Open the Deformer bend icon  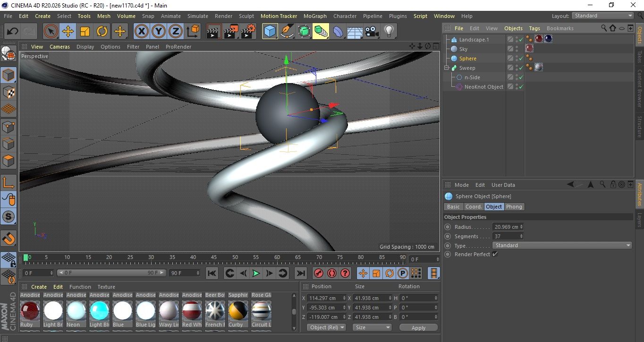click(x=339, y=32)
